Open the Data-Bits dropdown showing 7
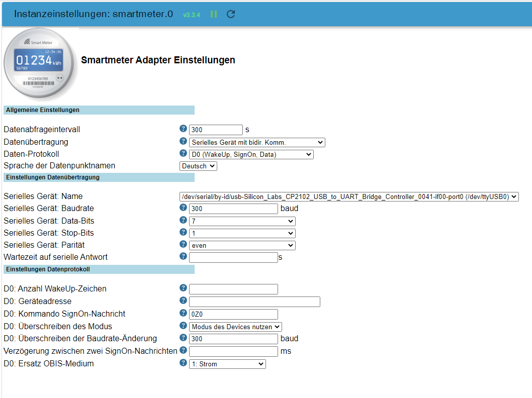The image size is (532, 398). point(242,221)
